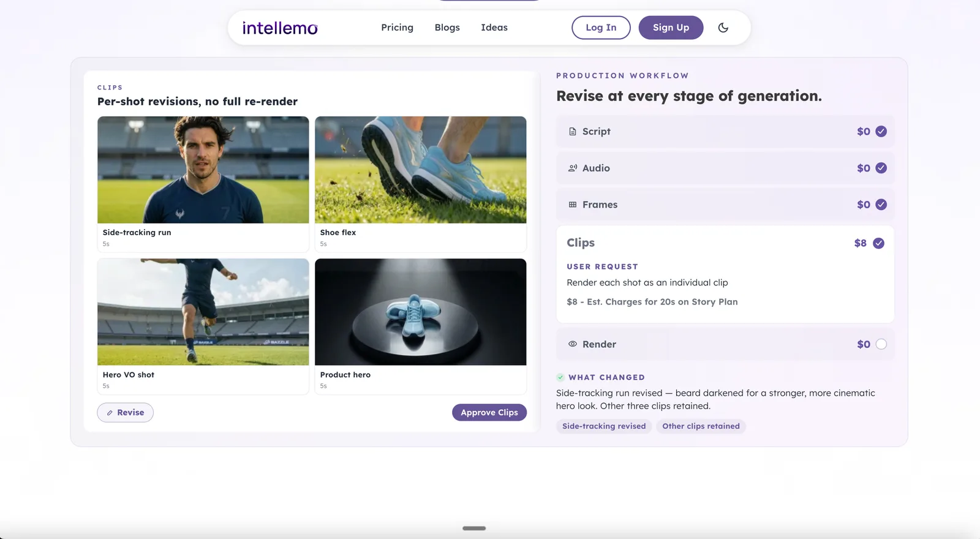Open the Hero VO shot thumbnail

[203, 312]
